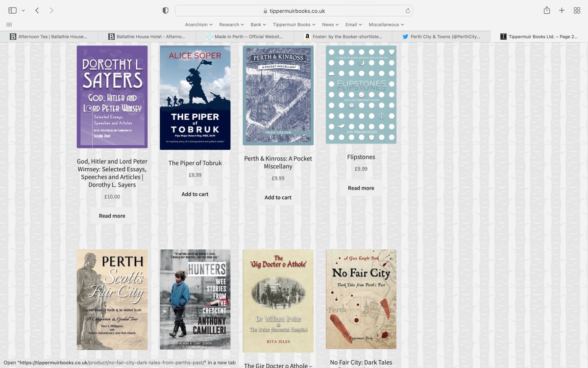Go forward to next page
The height and width of the screenshot is (368, 588).
[51, 10]
